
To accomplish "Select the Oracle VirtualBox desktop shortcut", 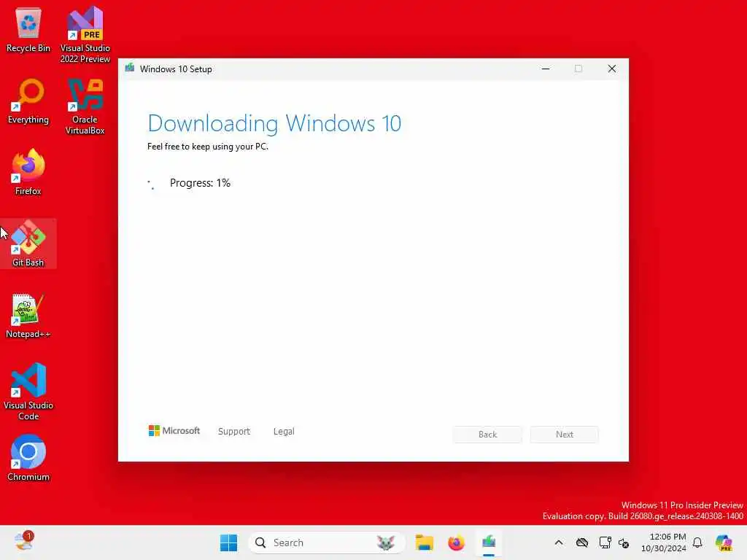I will coord(85,106).
